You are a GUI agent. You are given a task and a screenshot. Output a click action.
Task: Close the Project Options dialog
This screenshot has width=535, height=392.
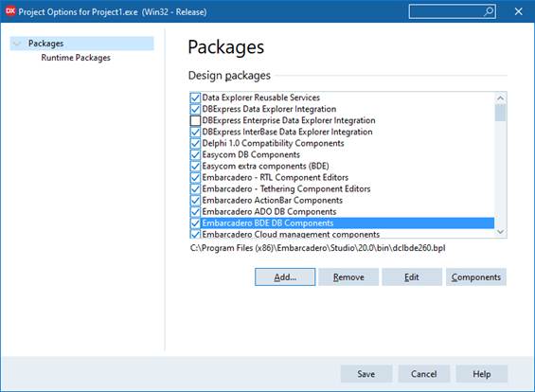click(518, 11)
